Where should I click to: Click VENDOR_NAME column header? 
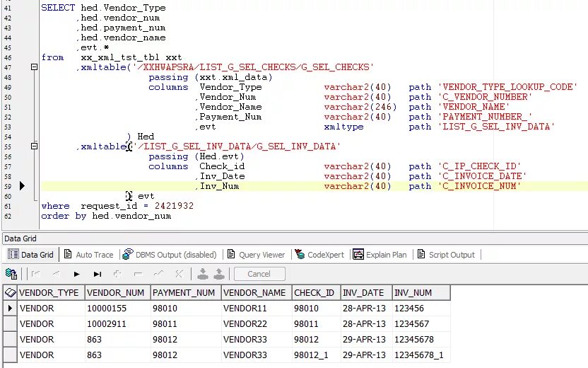[257, 292]
